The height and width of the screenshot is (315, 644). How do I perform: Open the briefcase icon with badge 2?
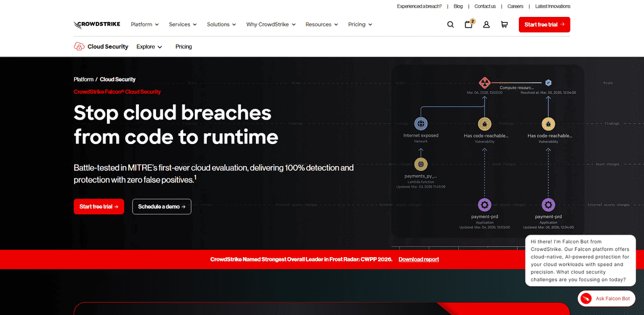tap(469, 25)
